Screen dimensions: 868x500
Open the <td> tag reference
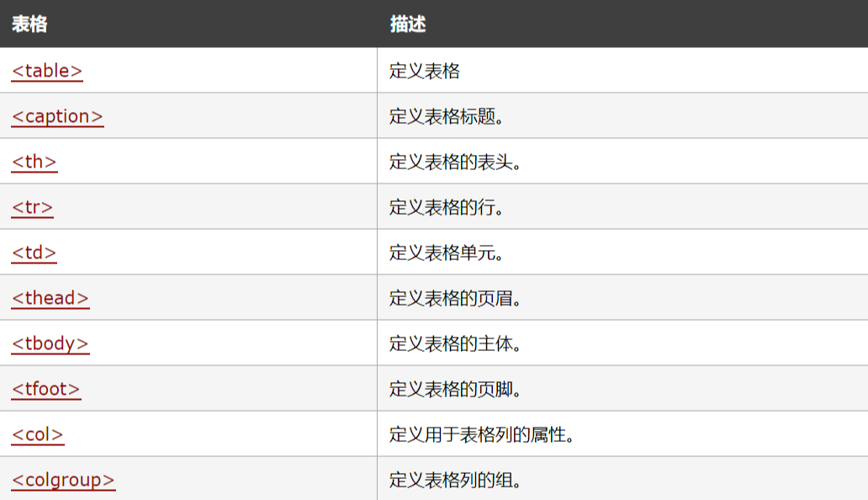[34, 253]
